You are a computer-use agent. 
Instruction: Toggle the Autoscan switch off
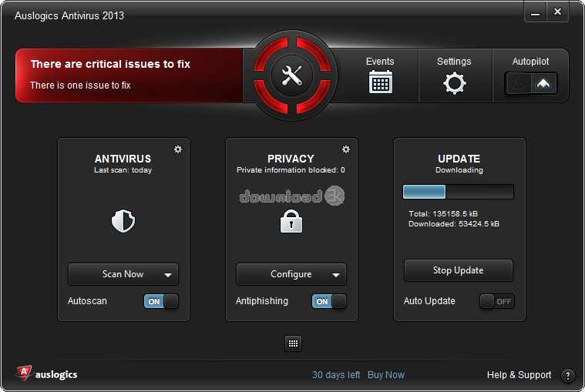[x=161, y=301]
